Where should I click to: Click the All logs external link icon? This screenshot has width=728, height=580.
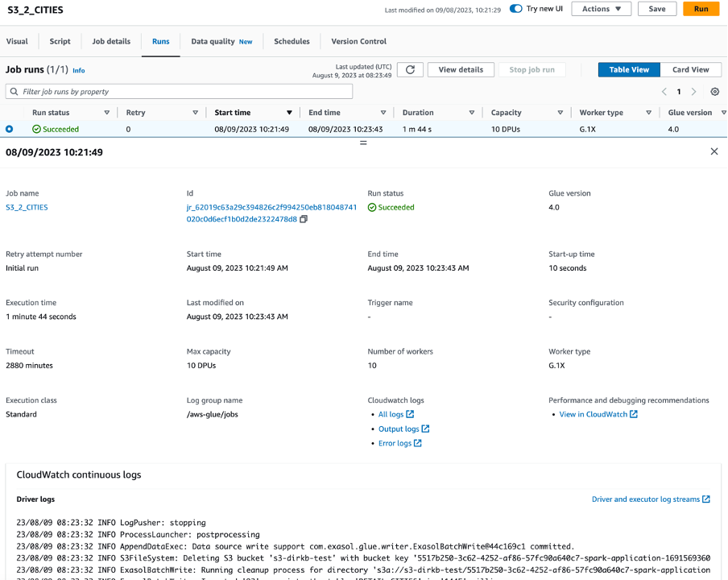tap(410, 414)
